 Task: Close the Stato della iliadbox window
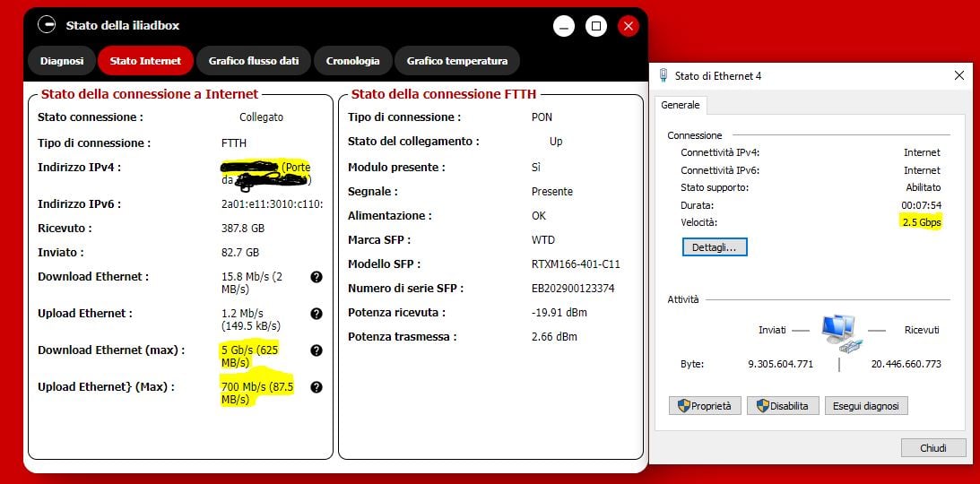pos(629,26)
